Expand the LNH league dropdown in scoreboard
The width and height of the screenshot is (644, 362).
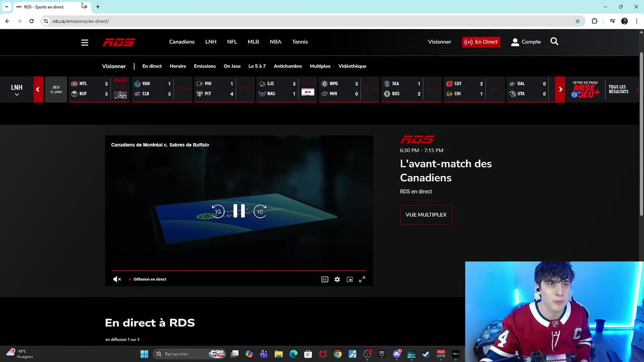17,90
